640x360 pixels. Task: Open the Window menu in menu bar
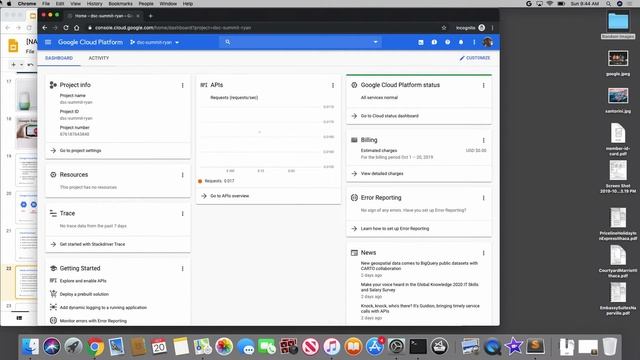pyautogui.click(x=168, y=4)
